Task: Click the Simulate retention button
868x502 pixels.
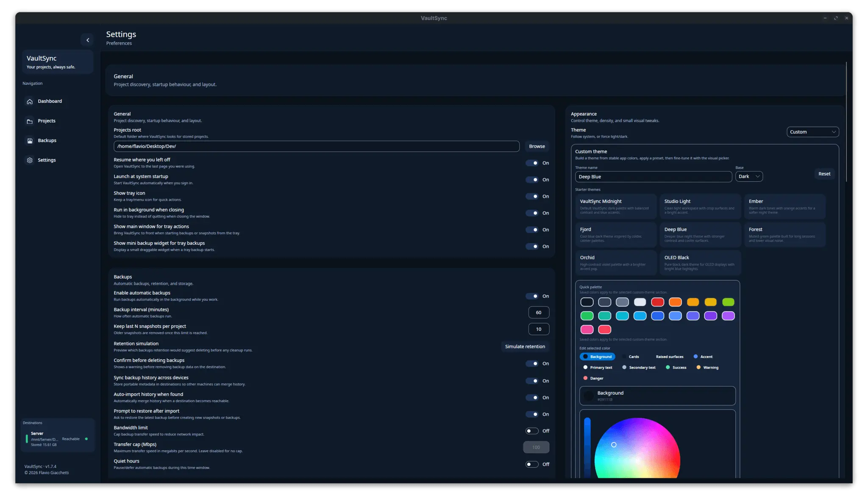Action: click(x=525, y=346)
